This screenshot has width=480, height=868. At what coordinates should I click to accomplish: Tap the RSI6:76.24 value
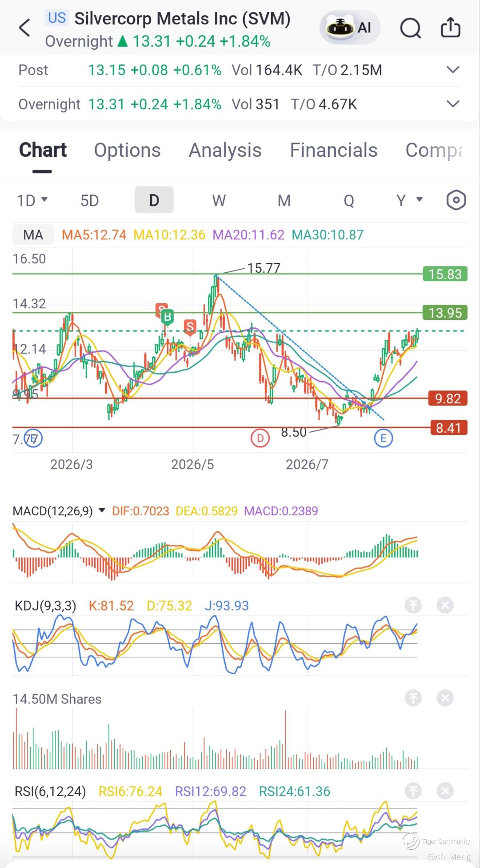130,791
